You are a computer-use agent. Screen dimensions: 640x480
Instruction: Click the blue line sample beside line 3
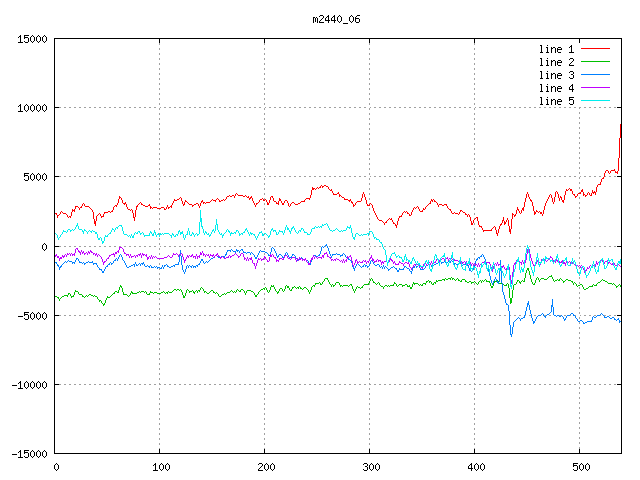point(595,75)
